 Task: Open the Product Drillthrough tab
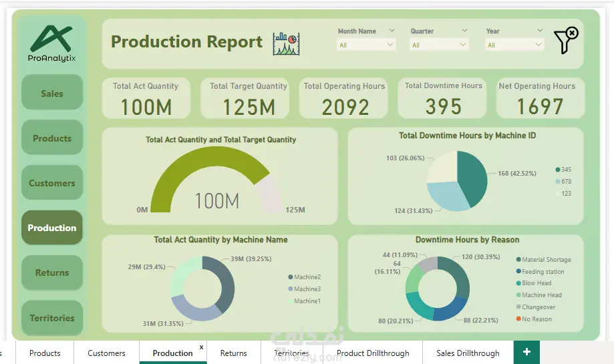(373, 353)
